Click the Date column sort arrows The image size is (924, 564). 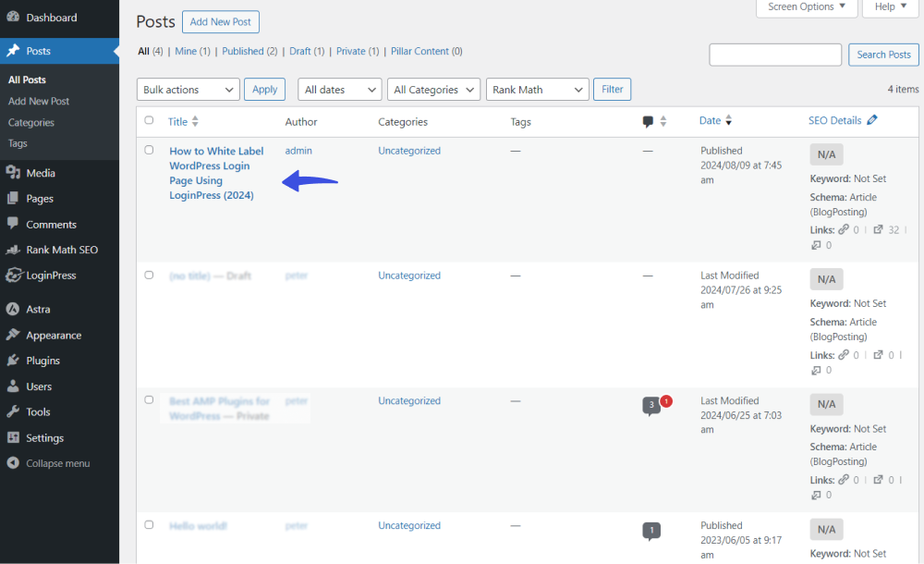(729, 120)
